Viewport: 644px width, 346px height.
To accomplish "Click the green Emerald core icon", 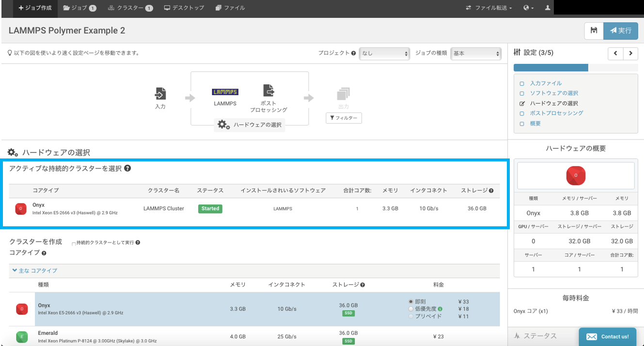I will 21,337.
